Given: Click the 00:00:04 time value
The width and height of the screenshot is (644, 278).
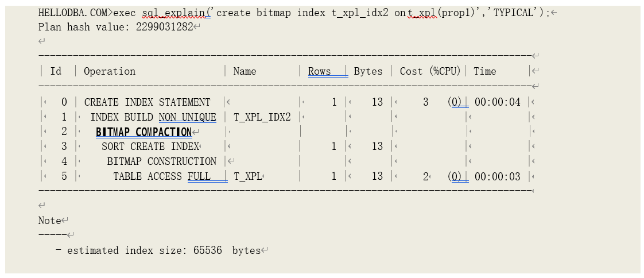Looking at the screenshot, I should (497, 102).
